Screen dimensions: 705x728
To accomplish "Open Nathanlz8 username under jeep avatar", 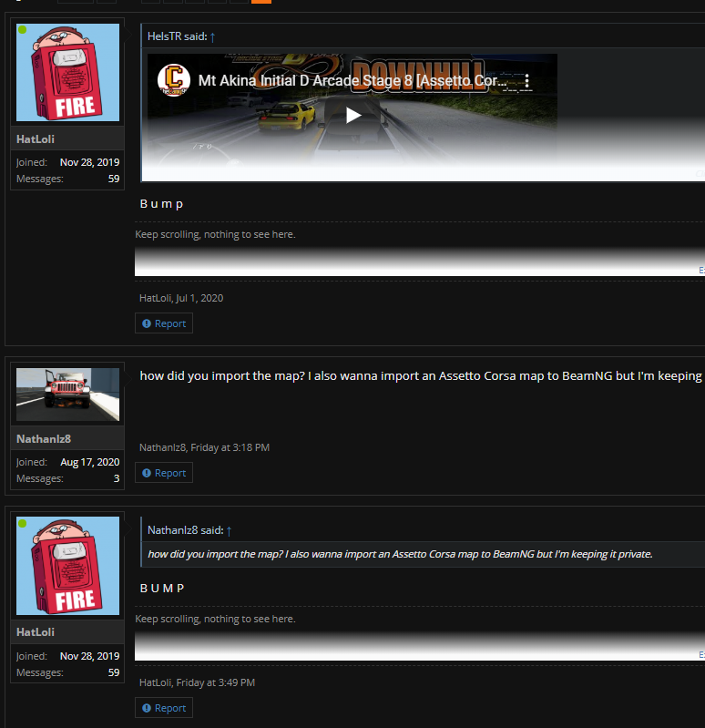I will point(44,439).
